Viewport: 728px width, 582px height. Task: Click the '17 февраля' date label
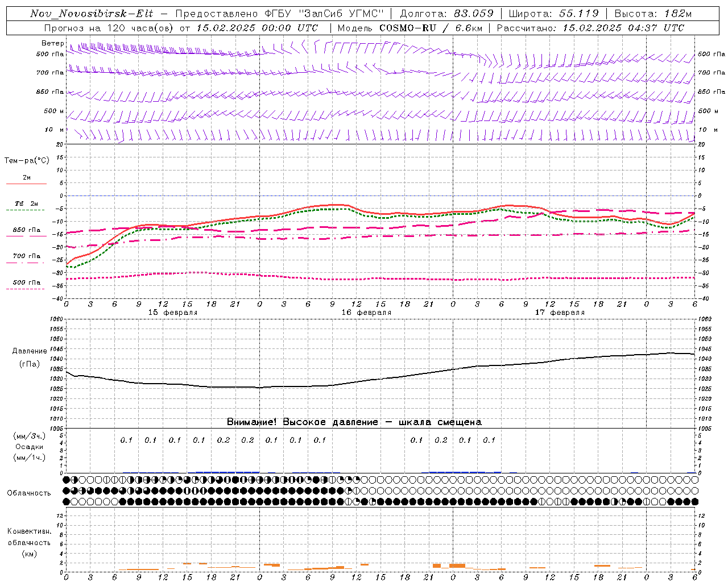pyautogui.click(x=560, y=313)
